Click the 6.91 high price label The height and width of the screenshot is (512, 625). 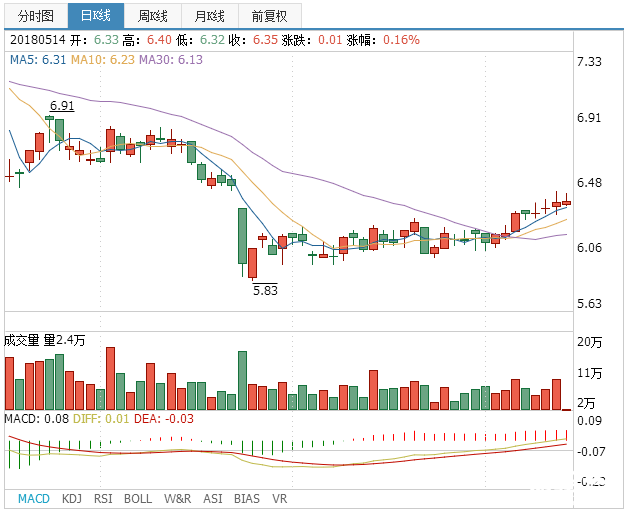coord(62,106)
